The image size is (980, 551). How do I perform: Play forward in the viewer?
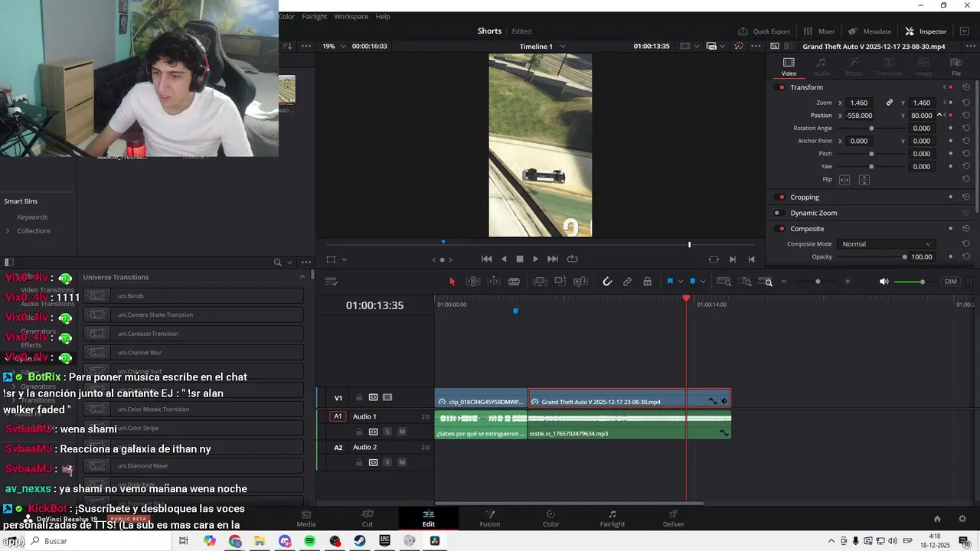pyautogui.click(x=535, y=259)
